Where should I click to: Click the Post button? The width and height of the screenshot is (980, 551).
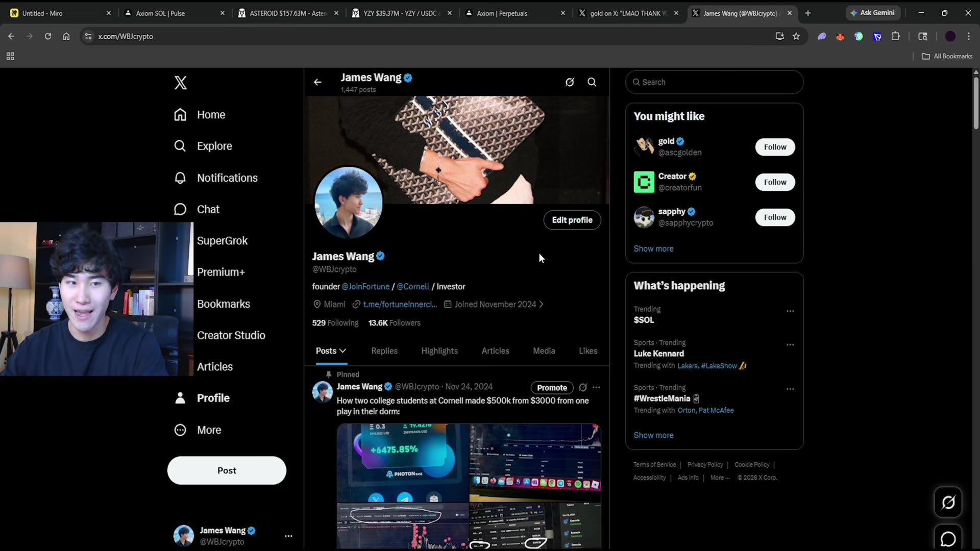(x=227, y=470)
